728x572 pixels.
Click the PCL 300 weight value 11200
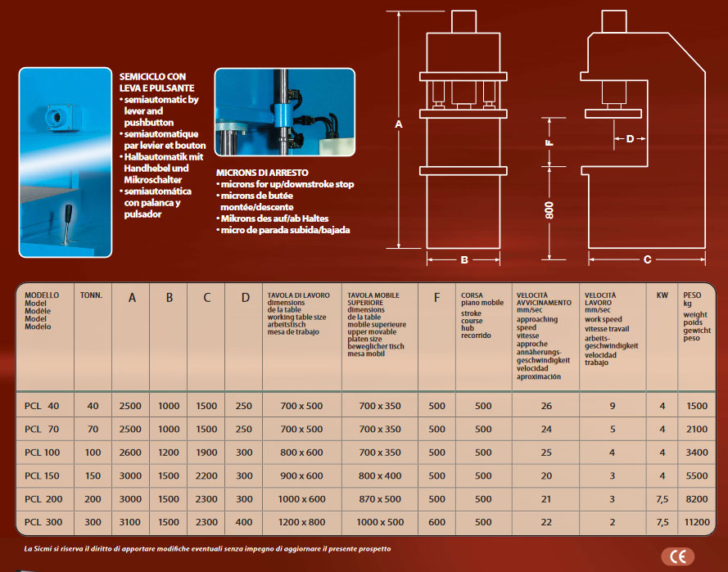(696, 522)
